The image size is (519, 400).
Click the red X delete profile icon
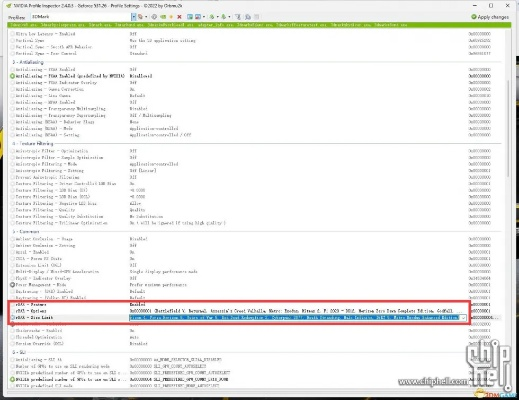[179, 17]
